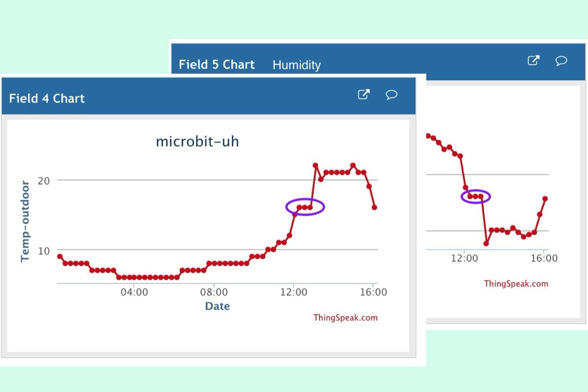The height and width of the screenshot is (392, 588).
Task: Click Field 5 Chart comment icon
Action: coord(562,61)
